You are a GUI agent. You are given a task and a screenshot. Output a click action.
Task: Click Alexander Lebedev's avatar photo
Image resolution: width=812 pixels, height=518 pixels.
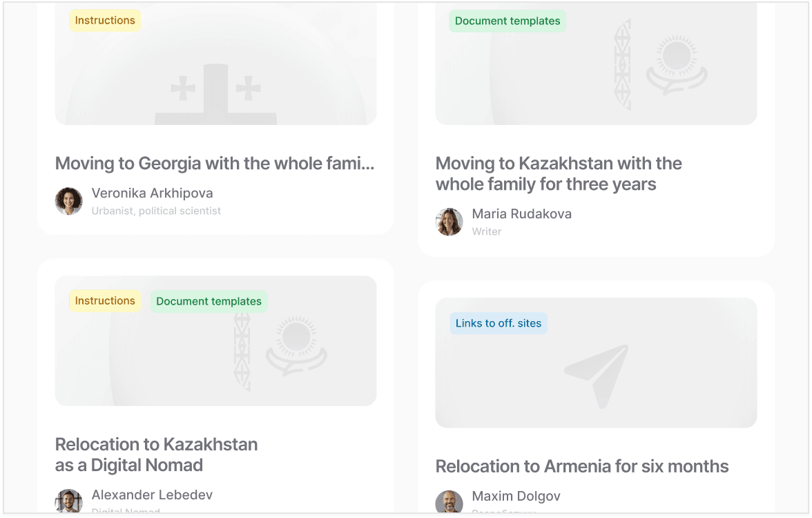pyautogui.click(x=69, y=502)
